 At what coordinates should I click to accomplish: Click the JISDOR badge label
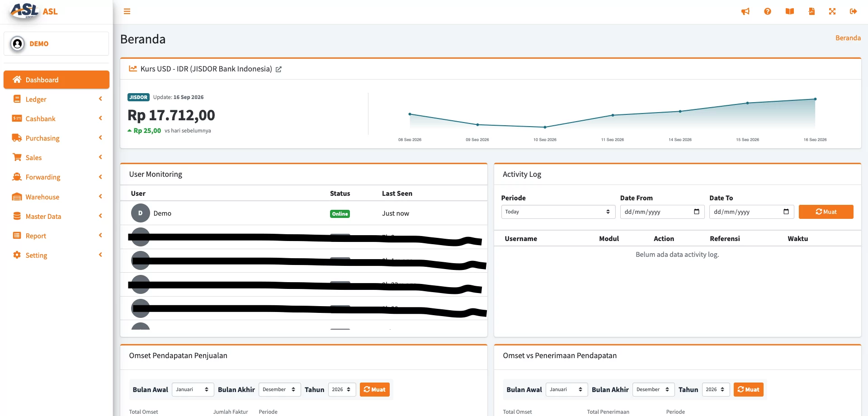[x=138, y=97]
